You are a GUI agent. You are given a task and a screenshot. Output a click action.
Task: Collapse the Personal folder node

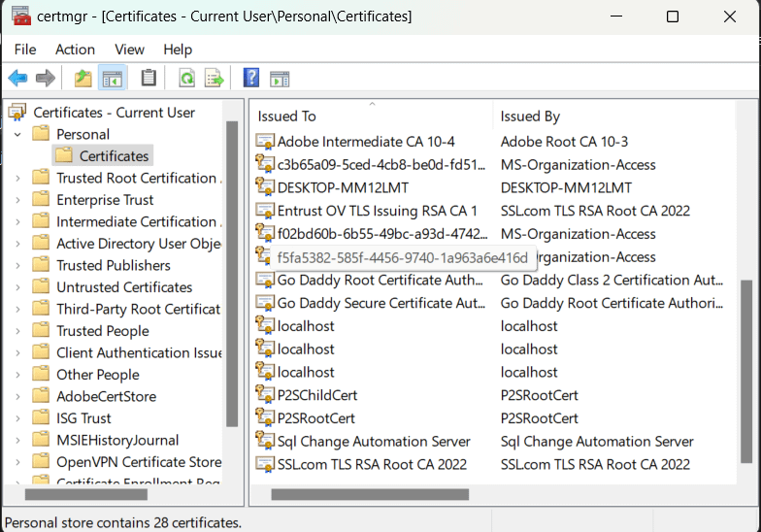17,134
